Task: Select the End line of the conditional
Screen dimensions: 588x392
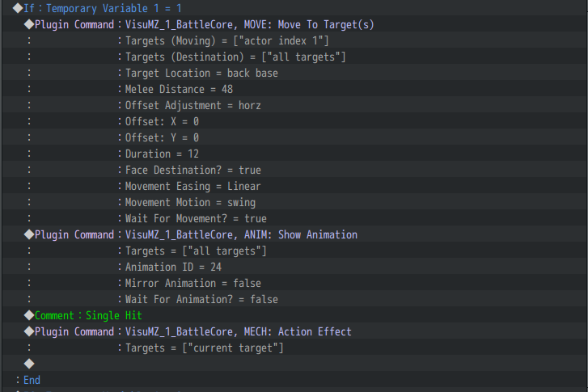Action: click(294, 380)
